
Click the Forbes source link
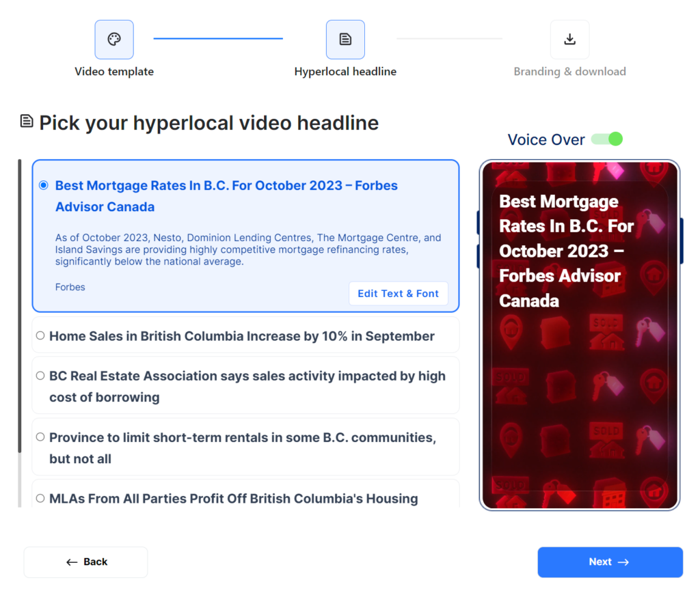click(70, 288)
